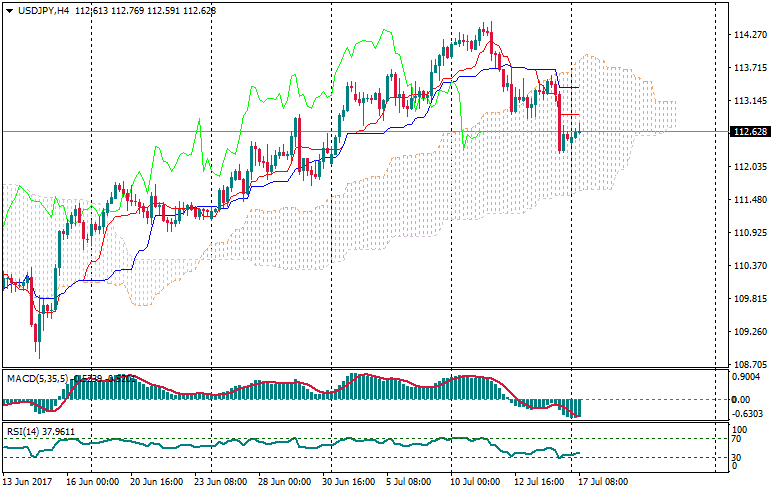Select the current price label 112.628
This screenshot has height=493, width=771.
coord(749,132)
